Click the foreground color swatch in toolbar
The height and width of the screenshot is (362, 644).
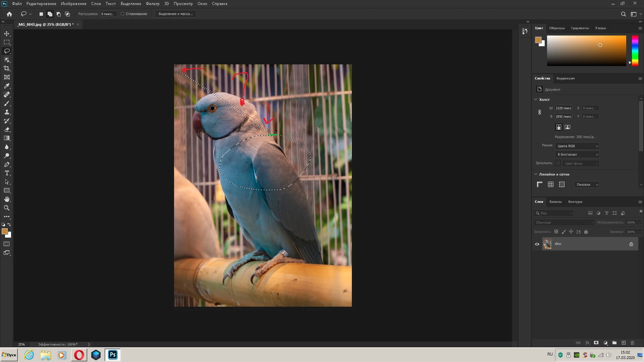4,231
